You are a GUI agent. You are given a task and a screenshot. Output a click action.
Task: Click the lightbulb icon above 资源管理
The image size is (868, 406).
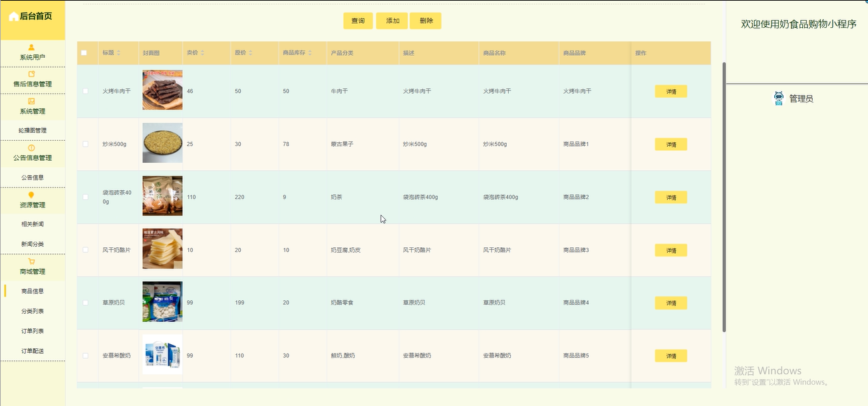click(x=32, y=195)
